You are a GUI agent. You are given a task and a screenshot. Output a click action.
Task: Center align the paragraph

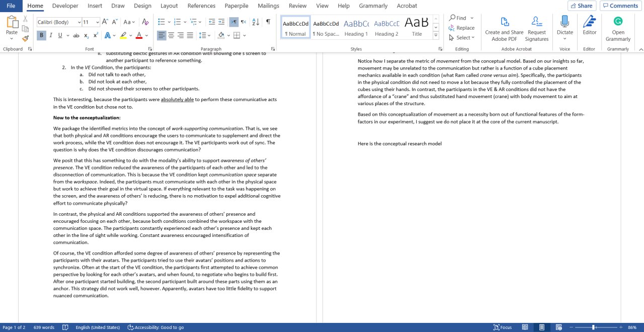click(x=171, y=35)
